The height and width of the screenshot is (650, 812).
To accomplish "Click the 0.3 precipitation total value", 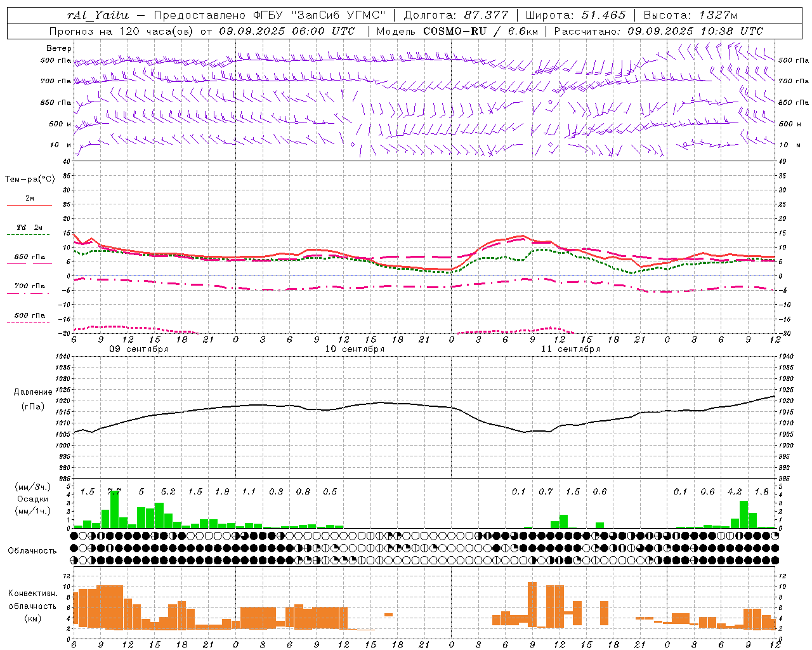I will click(276, 492).
